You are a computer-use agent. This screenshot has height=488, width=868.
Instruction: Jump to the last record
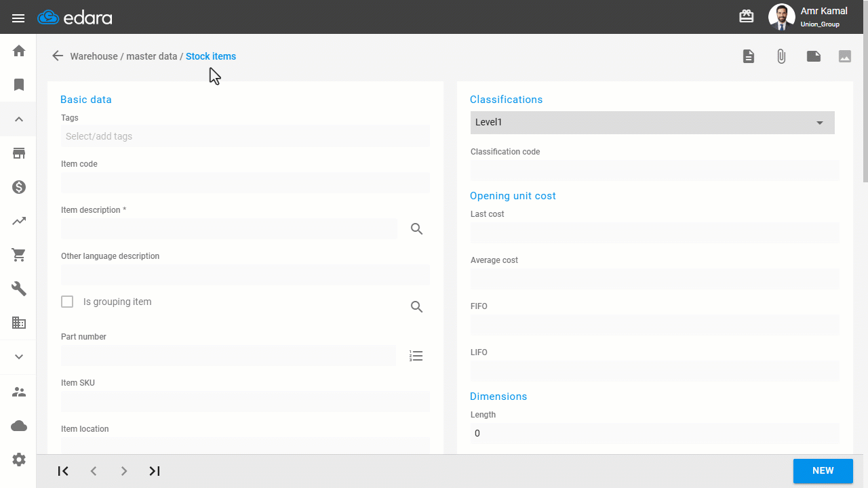tap(155, 471)
